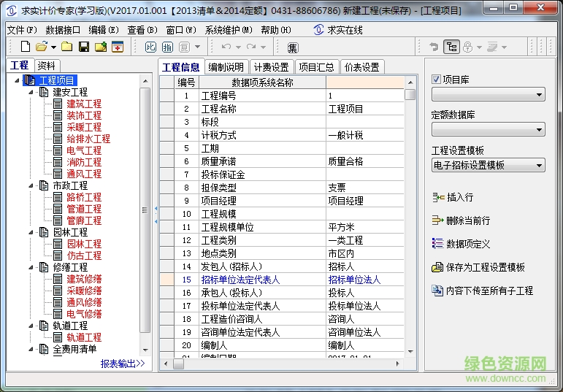Click the value cell for 工程名称

coord(364,109)
